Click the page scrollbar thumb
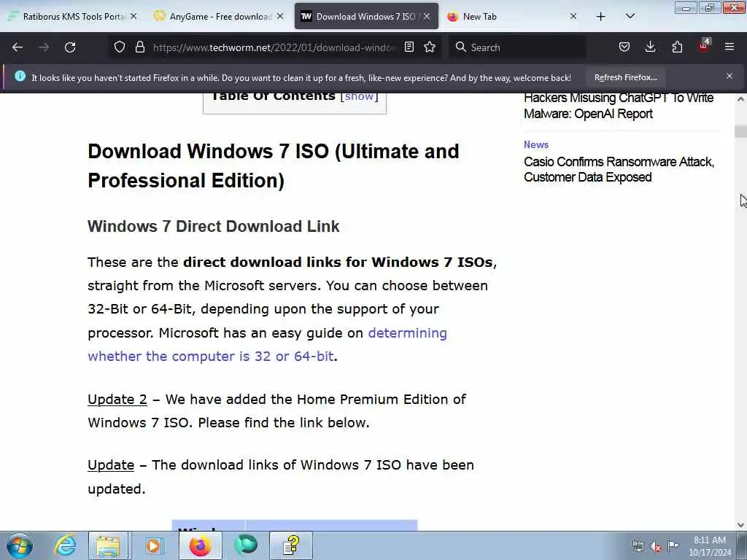Viewport: 747px width, 560px height. pyautogui.click(x=740, y=131)
